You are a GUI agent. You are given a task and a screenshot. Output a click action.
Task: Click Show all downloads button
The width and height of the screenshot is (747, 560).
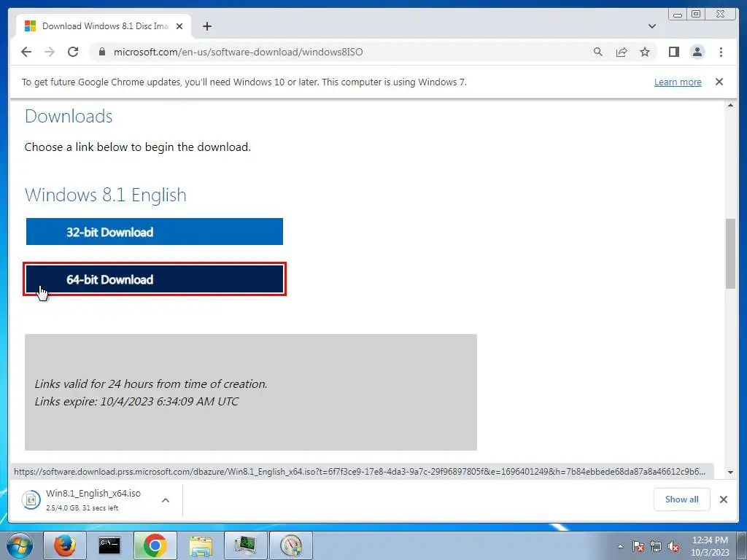coord(682,499)
